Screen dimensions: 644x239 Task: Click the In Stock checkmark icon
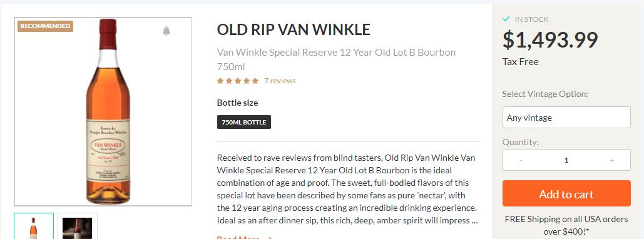pos(506,19)
